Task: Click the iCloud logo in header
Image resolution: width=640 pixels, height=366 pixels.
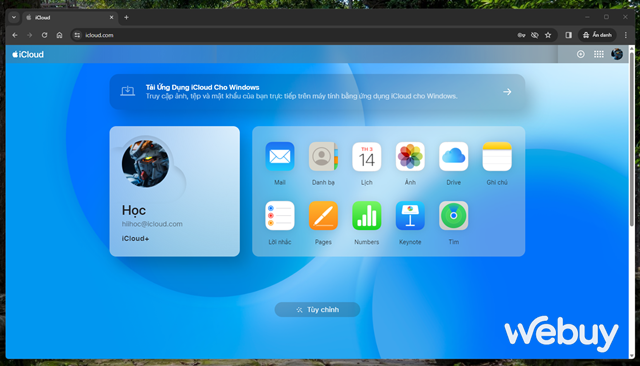Action: pos(28,54)
